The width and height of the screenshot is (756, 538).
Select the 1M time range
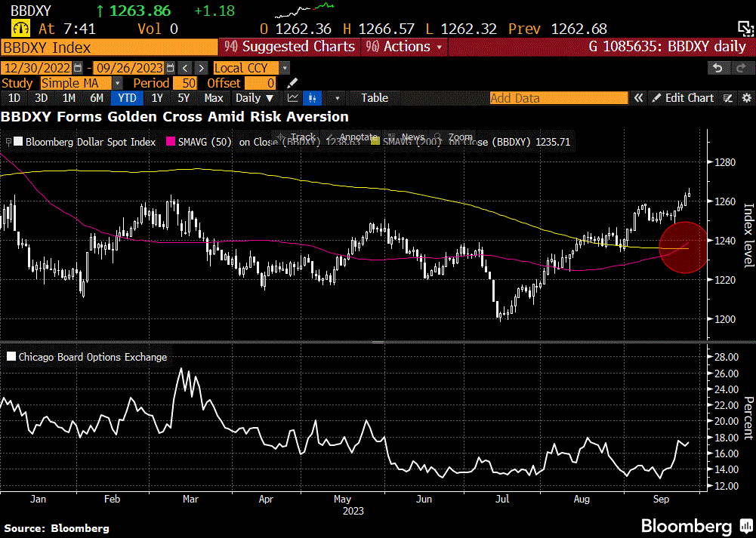pos(69,98)
